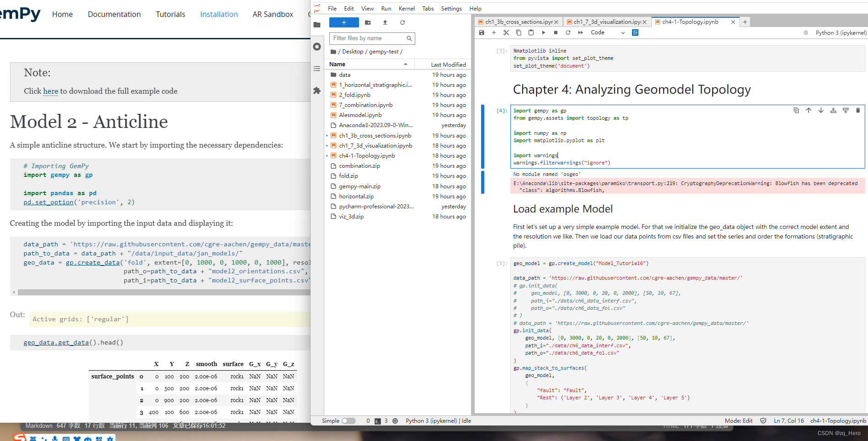Open the JupyterLab file browser sidebar icon
This screenshot has height=441, width=868.
pyautogui.click(x=317, y=25)
